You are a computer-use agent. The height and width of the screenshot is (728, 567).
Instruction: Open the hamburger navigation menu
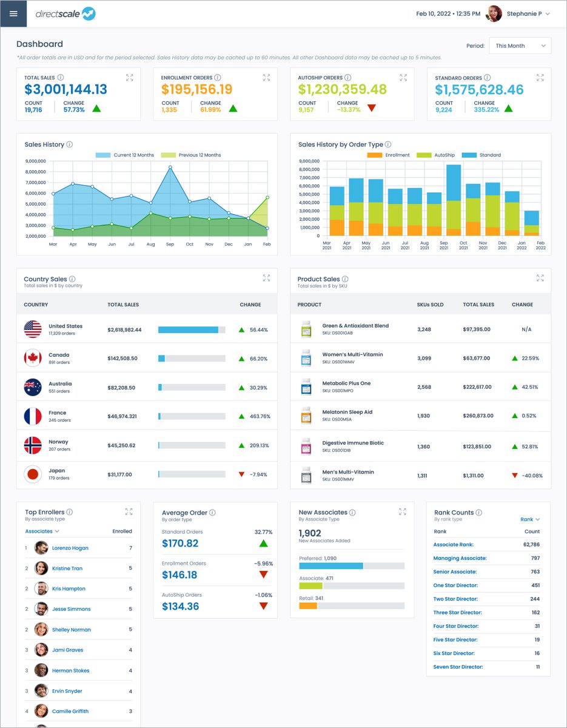[x=13, y=13]
